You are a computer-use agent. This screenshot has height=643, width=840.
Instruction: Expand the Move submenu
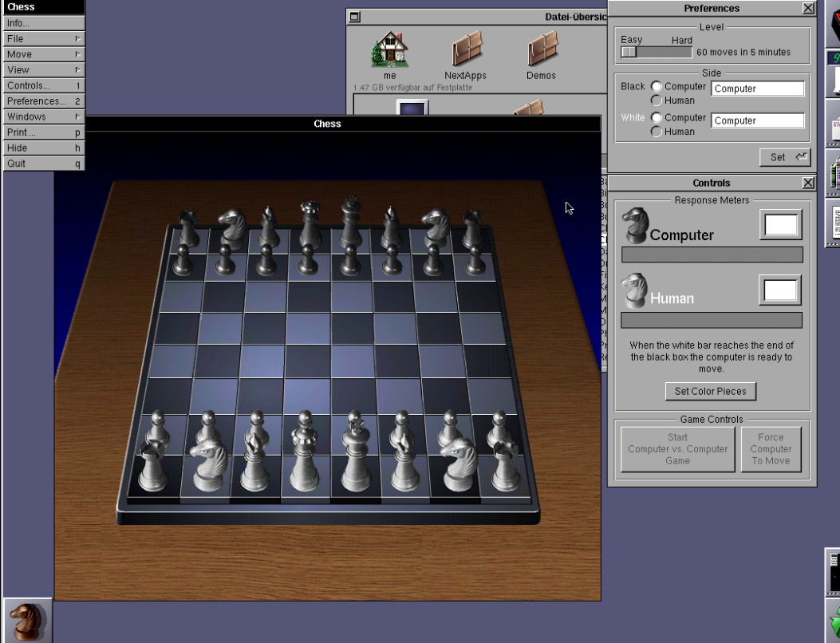(43, 54)
